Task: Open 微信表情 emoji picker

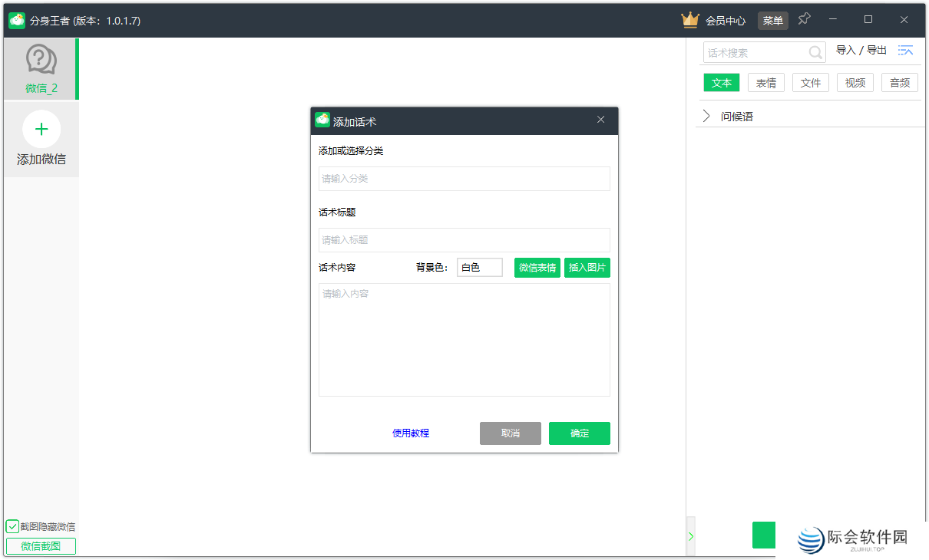Action: 537,267
